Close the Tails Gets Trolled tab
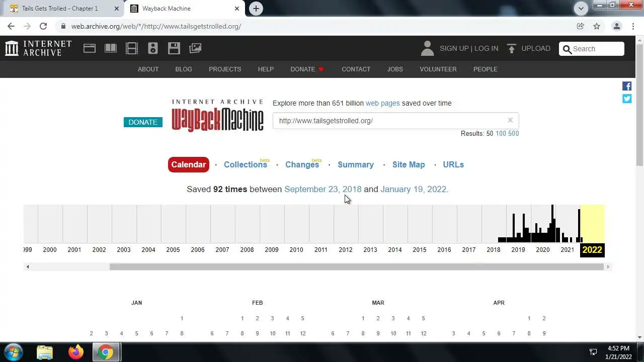Image resolution: width=644 pixels, height=362 pixels. [116, 9]
